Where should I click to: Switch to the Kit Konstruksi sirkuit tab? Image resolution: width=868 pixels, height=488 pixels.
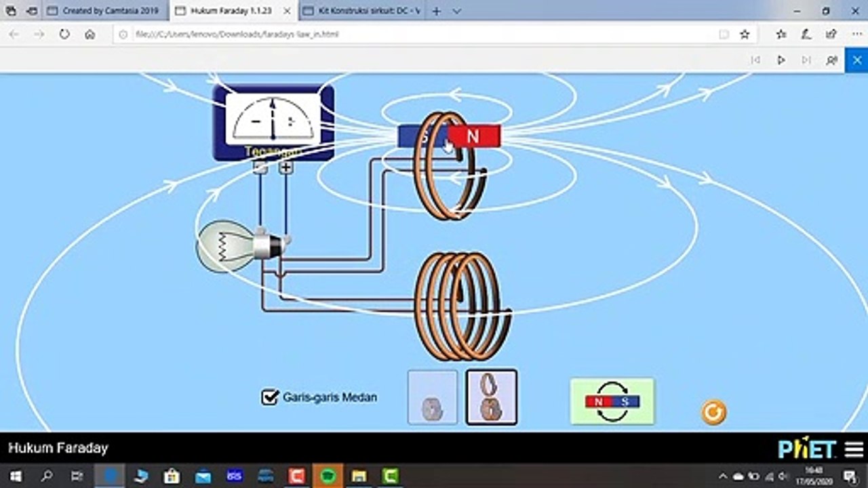[x=361, y=11]
